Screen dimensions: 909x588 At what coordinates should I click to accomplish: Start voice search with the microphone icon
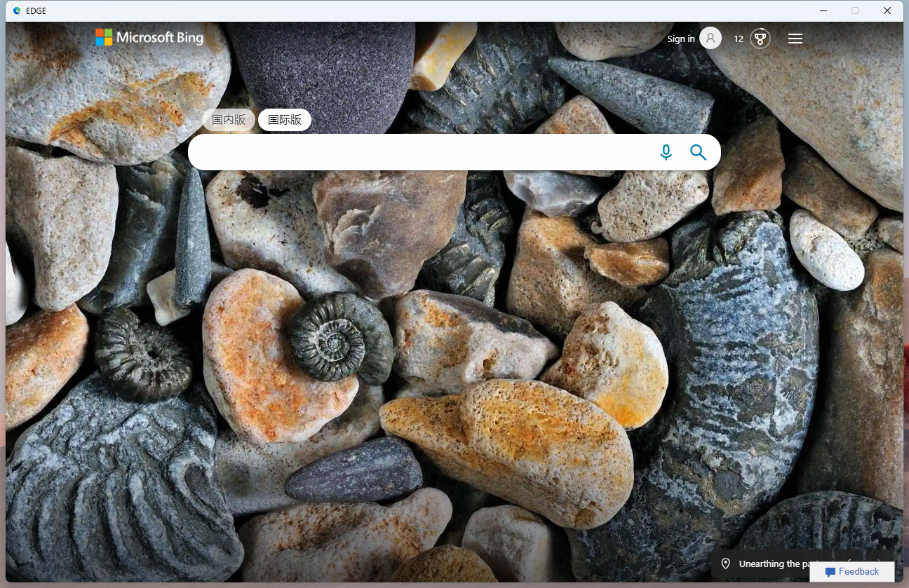coord(666,152)
